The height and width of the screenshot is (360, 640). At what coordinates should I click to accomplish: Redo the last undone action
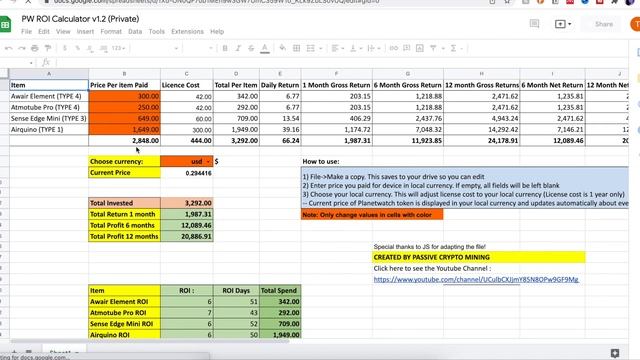pos(22,48)
